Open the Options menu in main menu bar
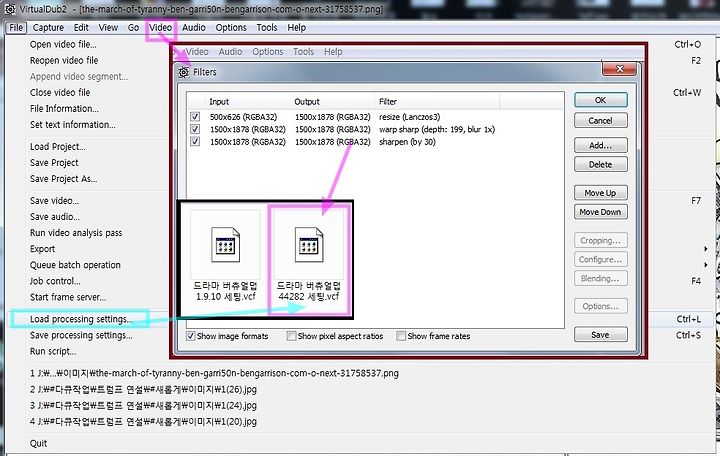Image resolution: width=720 pixels, height=456 pixels. click(231, 28)
